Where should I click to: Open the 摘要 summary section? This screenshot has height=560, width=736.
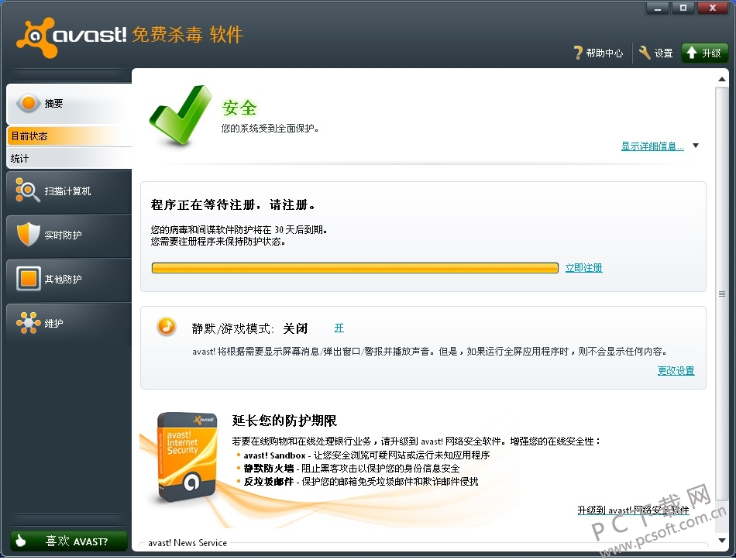click(x=69, y=104)
